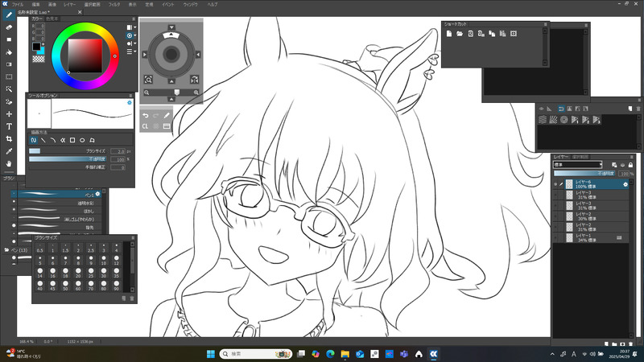Open layer blend mode dropdown 標準
The height and width of the screenshot is (362, 644).
[577, 165]
